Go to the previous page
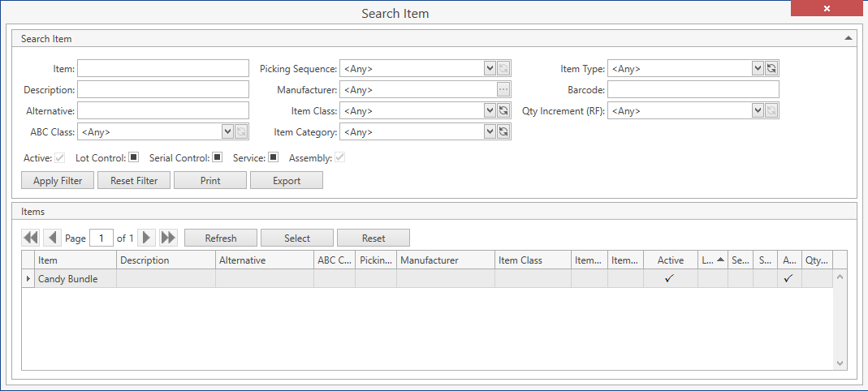 [x=53, y=238]
